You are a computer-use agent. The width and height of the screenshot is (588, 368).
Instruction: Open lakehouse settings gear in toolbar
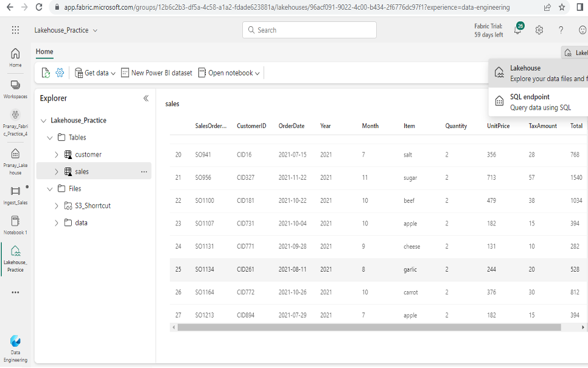[x=60, y=73]
